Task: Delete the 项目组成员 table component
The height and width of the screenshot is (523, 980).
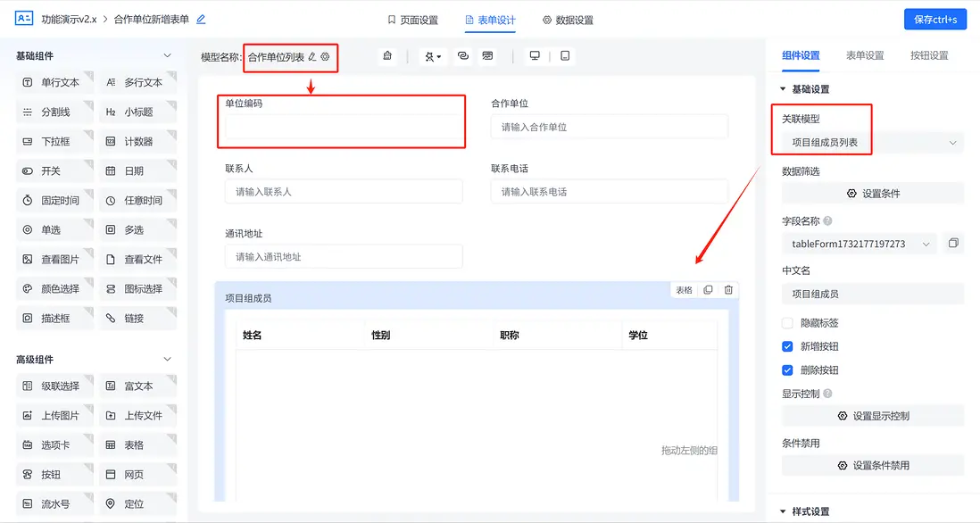Action: click(728, 290)
